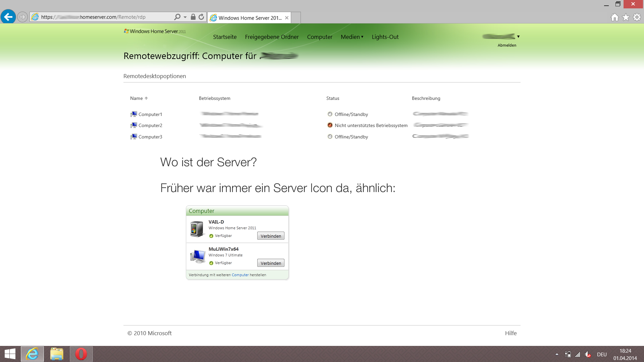644x362 pixels.
Task: Select the Computer2 name
Action: [150, 125]
